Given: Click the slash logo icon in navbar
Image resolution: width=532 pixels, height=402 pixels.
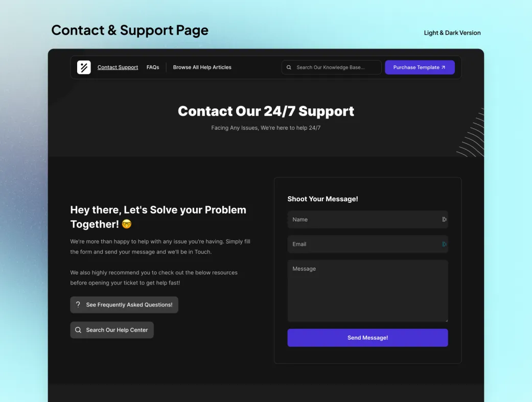Looking at the screenshot, I should [84, 67].
